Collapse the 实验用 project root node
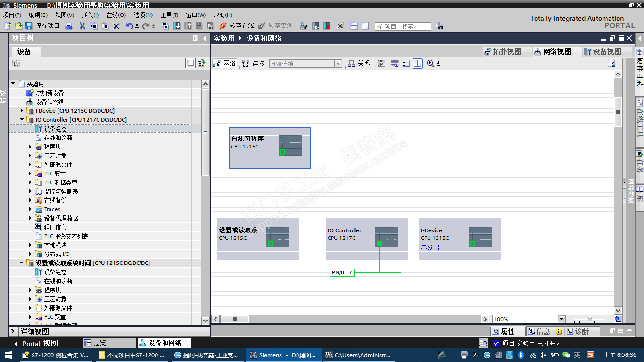 [13, 84]
